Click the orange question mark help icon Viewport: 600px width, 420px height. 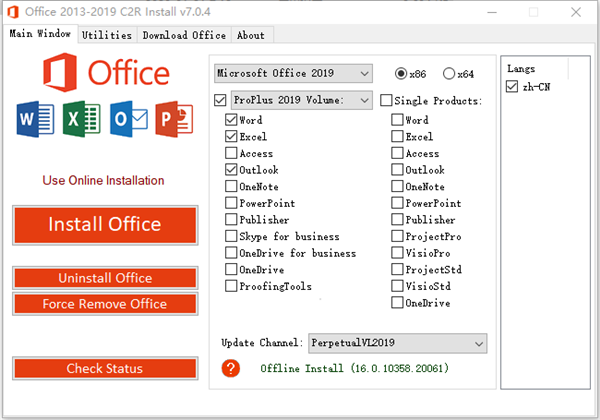click(232, 369)
